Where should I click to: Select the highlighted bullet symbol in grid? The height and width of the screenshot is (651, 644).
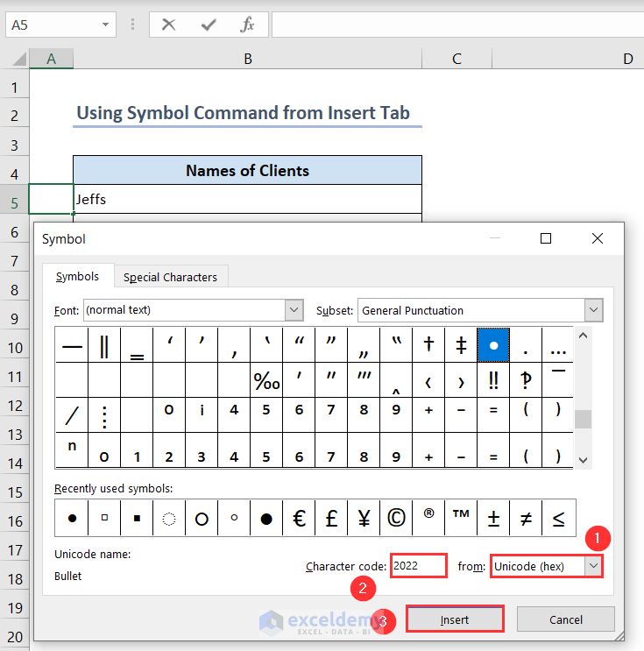[493, 345]
